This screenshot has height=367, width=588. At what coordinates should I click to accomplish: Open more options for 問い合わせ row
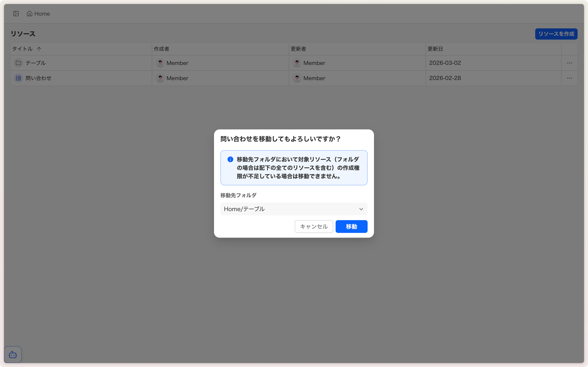[569, 78]
